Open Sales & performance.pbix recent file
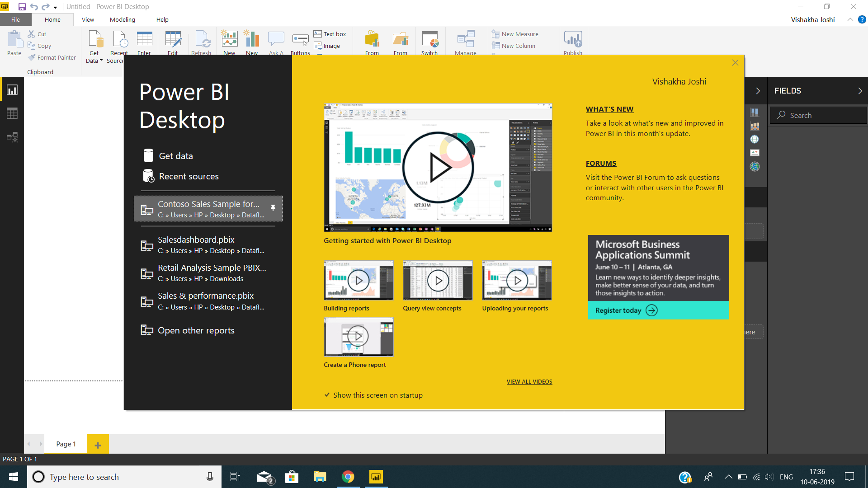 click(203, 301)
